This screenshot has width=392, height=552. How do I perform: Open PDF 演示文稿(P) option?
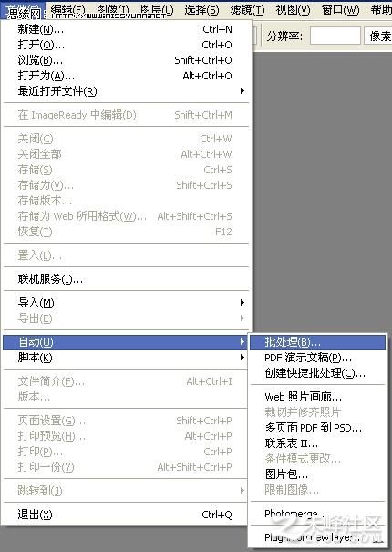coord(317,358)
